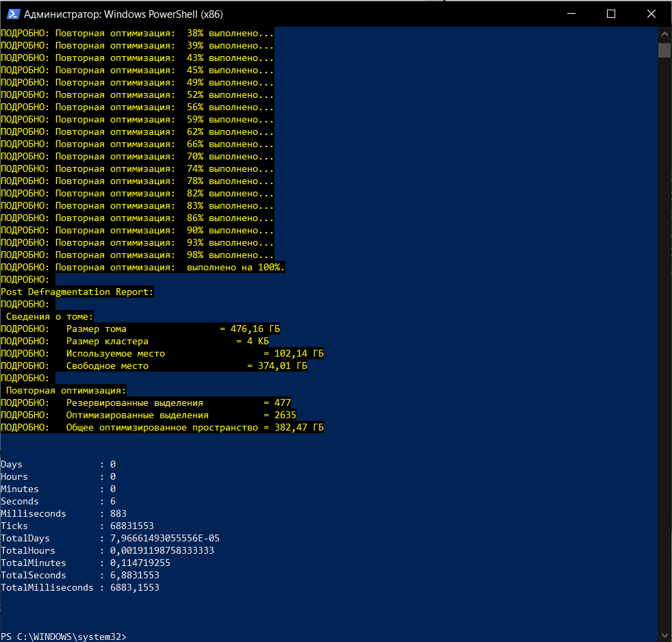The width and height of the screenshot is (672, 642).
Task: Click the Оптимизированные выделения 2635 line
Action: tap(148, 415)
